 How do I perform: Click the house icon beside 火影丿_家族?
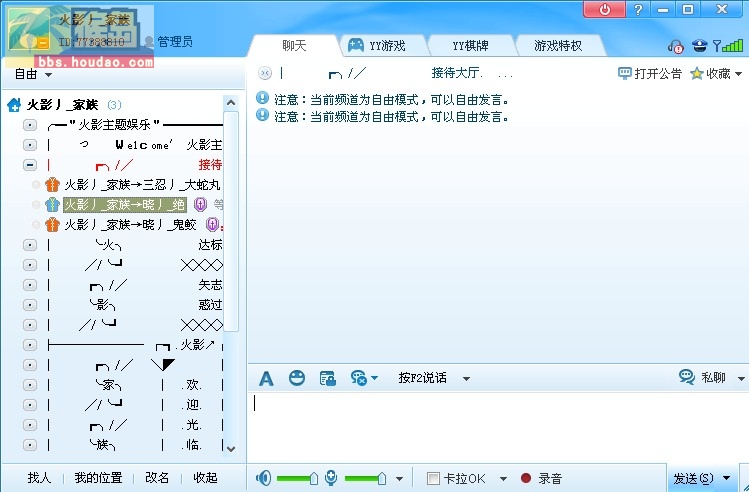(x=14, y=105)
